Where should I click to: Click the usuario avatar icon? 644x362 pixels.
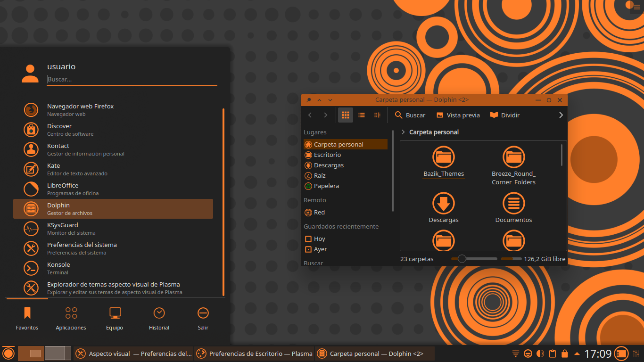point(30,74)
